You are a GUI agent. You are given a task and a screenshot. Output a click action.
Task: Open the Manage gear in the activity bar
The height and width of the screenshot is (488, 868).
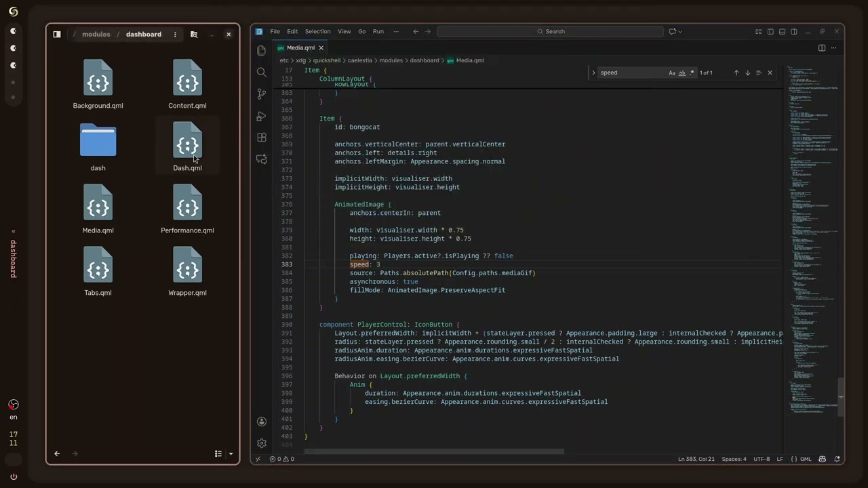[x=262, y=443]
